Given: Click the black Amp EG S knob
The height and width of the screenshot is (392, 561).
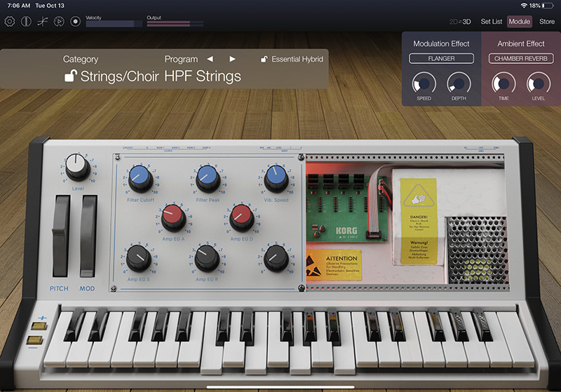Looking at the screenshot, I should [x=139, y=258].
